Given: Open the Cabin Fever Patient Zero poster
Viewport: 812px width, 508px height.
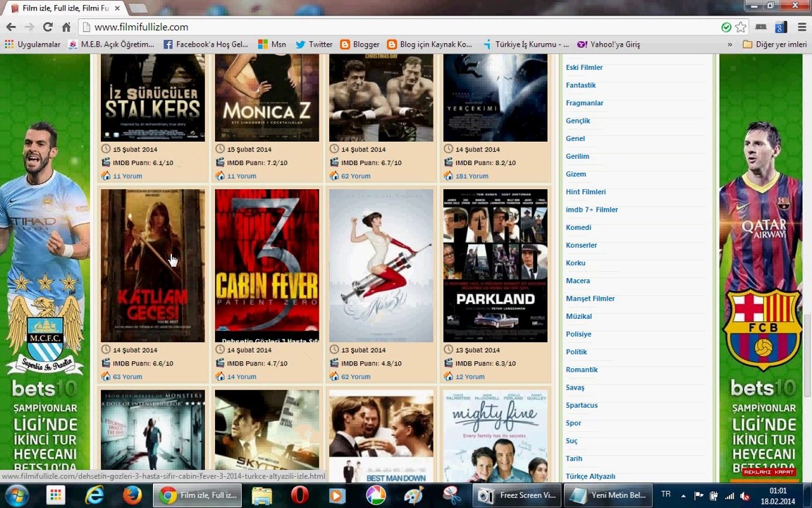Looking at the screenshot, I should 266,265.
